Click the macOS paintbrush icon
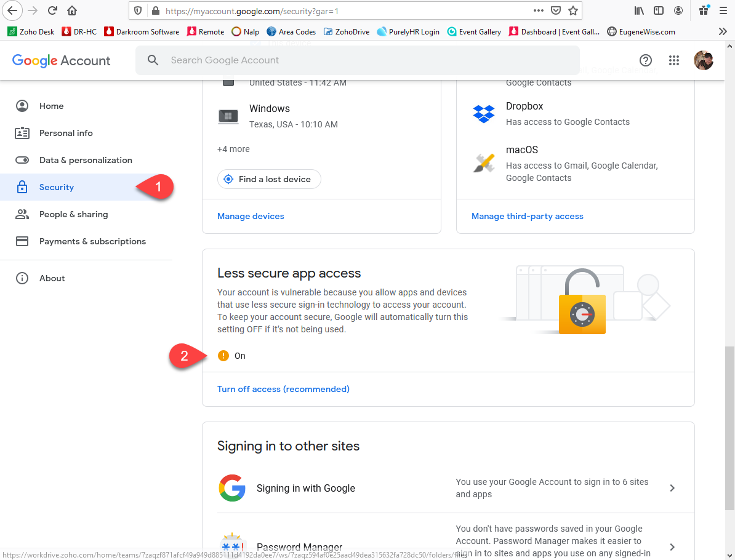735x560 pixels. pos(484,162)
